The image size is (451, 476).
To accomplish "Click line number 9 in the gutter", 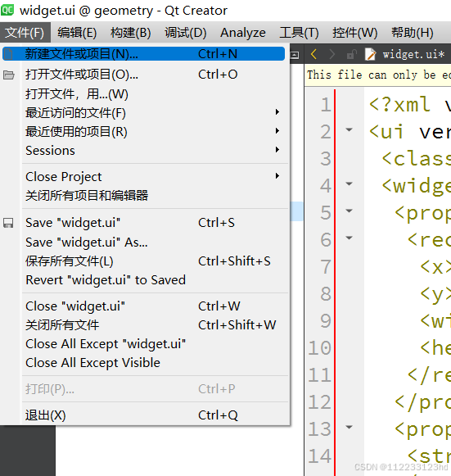I will point(326,321).
